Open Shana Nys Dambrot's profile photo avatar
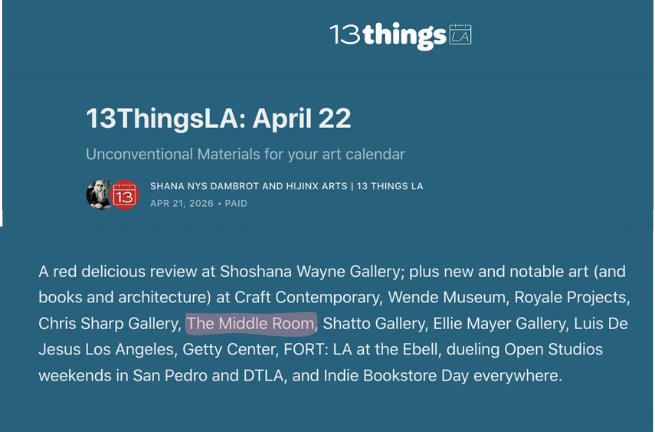The image size is (655, 432). tap(99, 195)
